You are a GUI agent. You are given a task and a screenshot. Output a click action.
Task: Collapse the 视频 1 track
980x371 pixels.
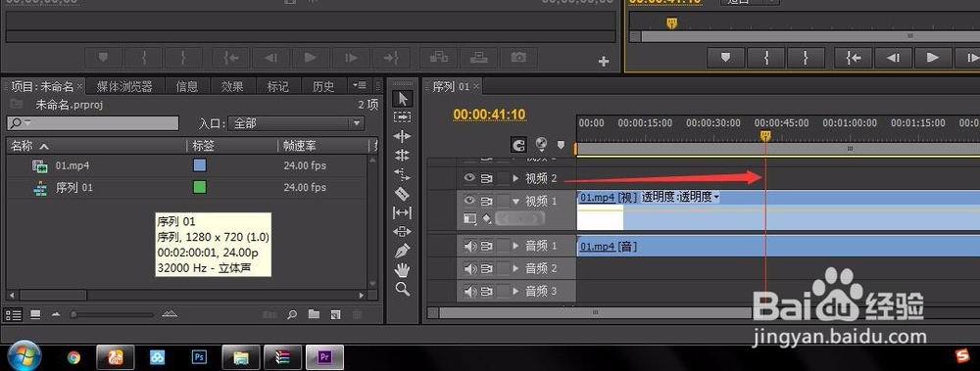click(516, 201)
